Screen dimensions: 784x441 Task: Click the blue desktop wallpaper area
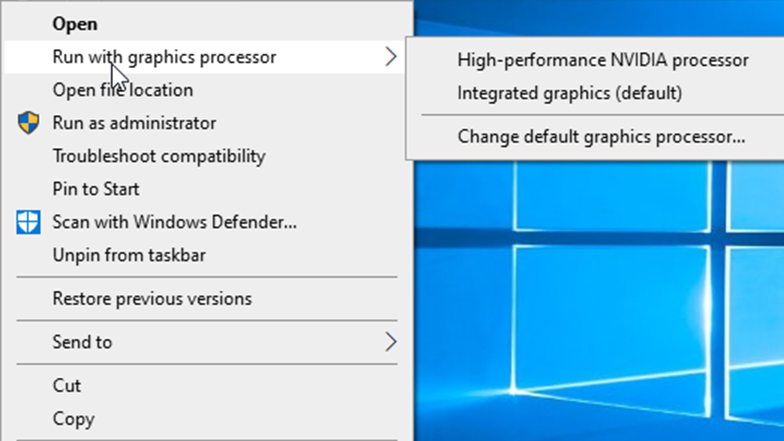pyautogui.click(x=620, y=300)
